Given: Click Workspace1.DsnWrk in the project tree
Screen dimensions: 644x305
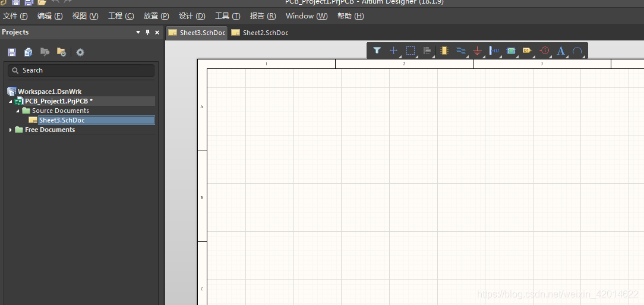Looking at the screenshot, I should click(x=49, y=92).
